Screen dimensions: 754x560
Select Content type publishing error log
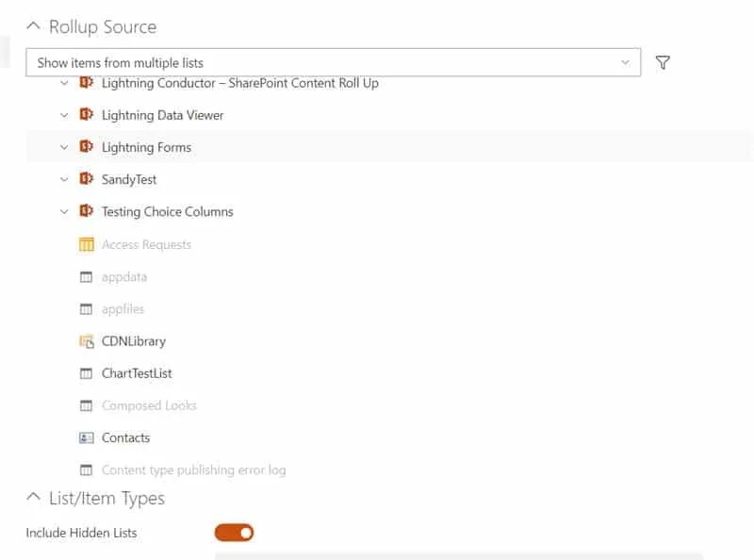coord(193,469)
